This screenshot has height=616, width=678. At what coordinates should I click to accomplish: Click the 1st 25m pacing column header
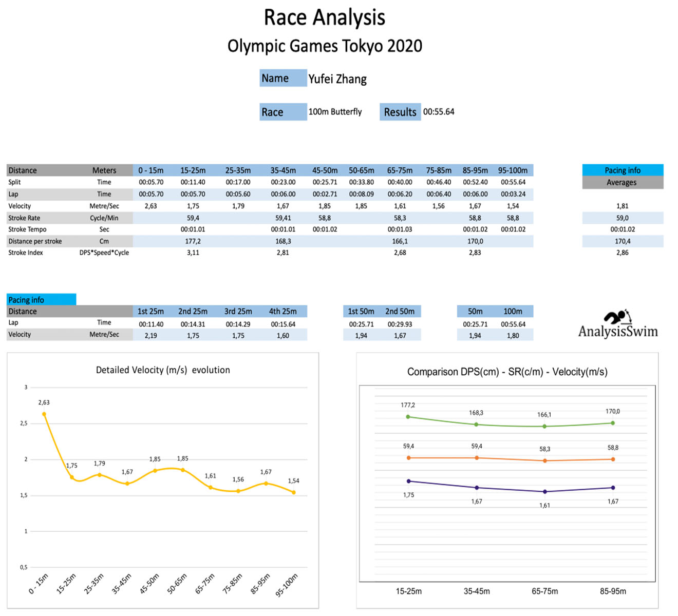[x=150, y=312]
